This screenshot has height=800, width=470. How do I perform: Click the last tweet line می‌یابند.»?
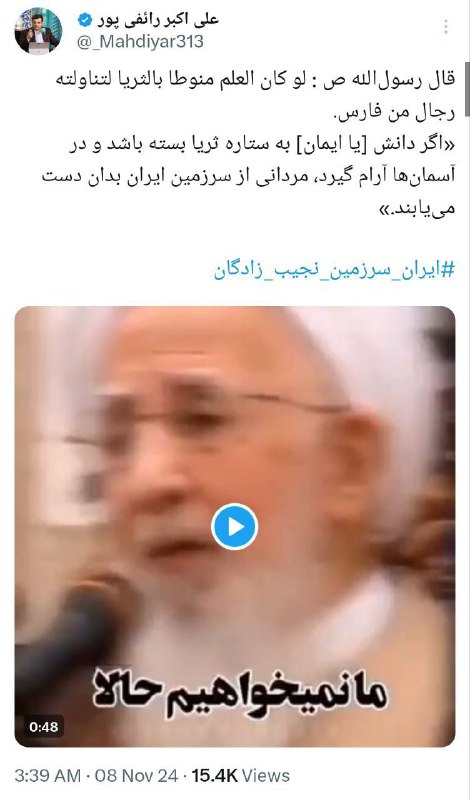(x=415, y=208)
